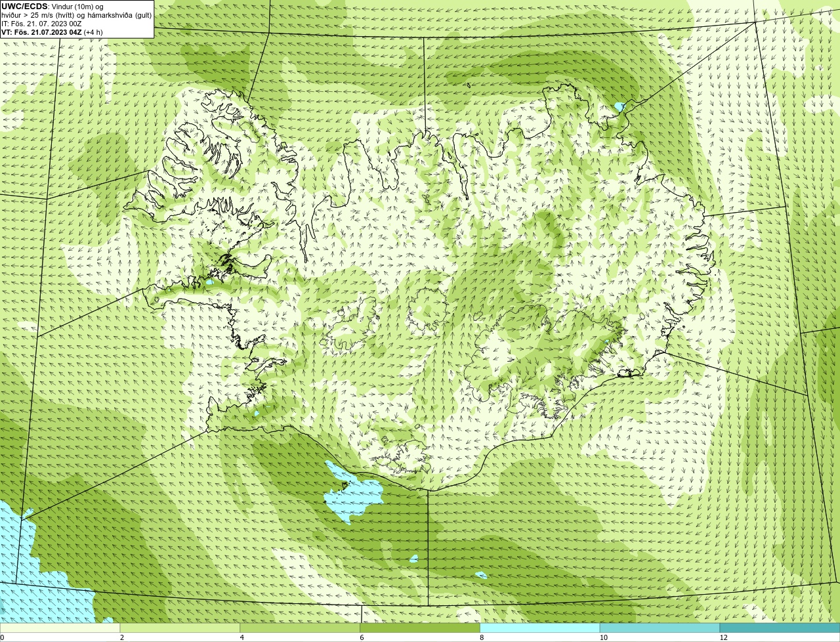Image resolution: width=840 pixels, height=642 pixels.
Task: Click the colour scale label '8'
Action: click(482, 637)
